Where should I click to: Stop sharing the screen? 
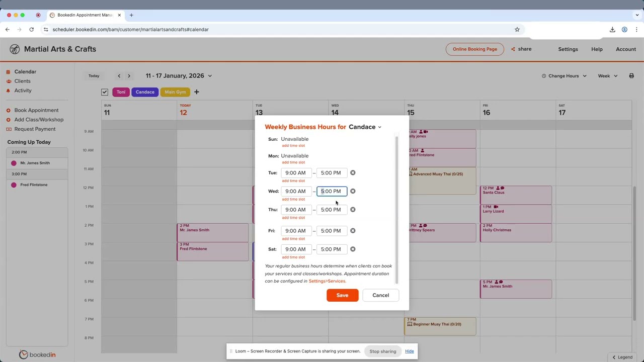tap(383, 351)
